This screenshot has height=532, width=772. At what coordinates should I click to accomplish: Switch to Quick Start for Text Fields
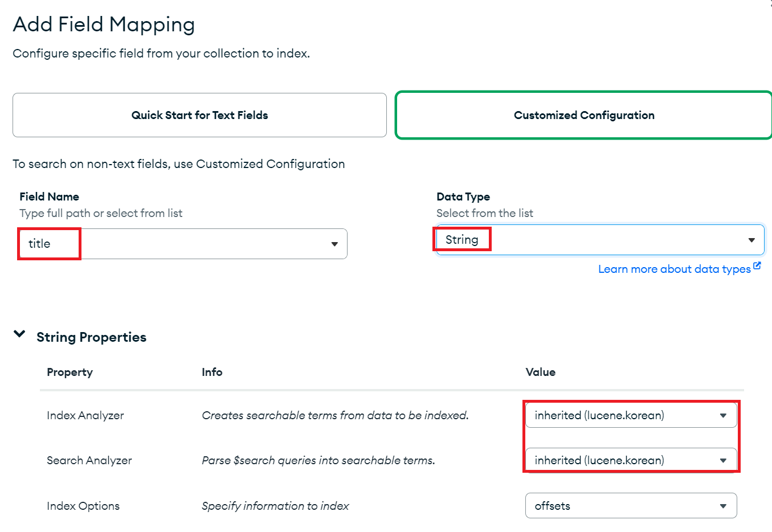coord(199,115)
